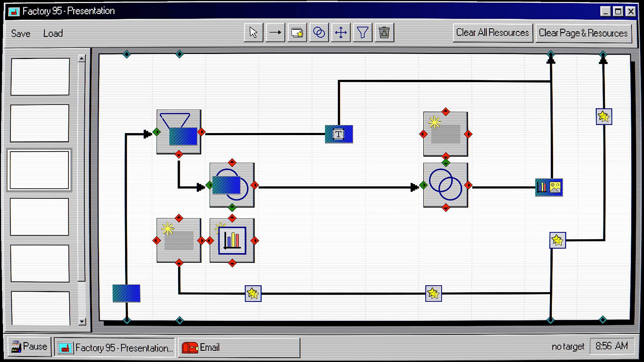Choose the four-way move tool
The image size is (644, 362).
[340, 33]
